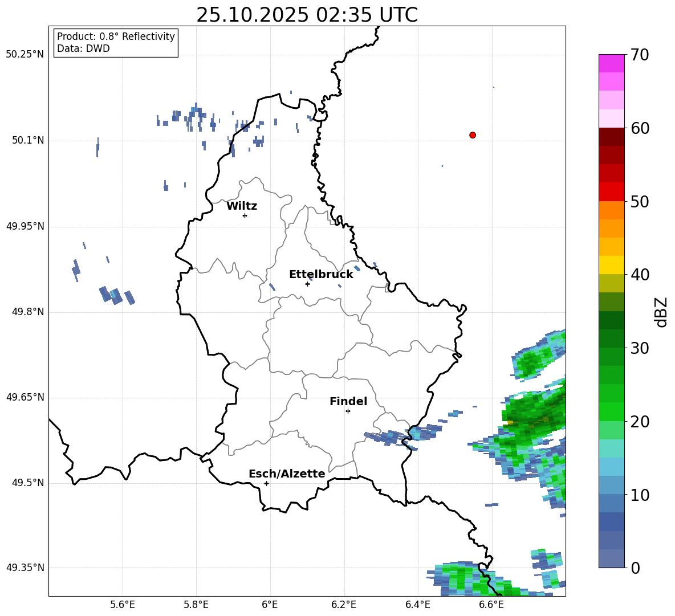
Task: Select the Findel city label
Action: (x=348, y=401)
